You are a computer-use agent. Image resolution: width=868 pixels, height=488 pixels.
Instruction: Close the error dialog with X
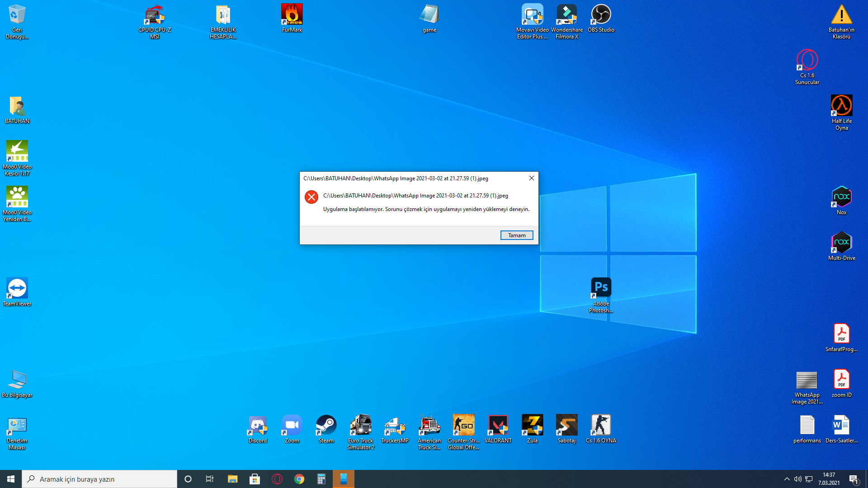click(532, 178)
